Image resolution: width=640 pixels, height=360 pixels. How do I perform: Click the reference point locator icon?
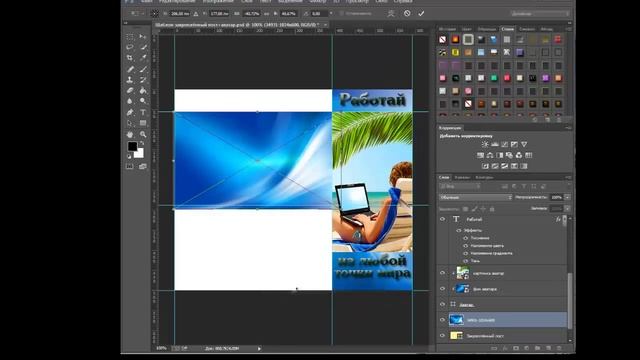click(x=155, y=13)
